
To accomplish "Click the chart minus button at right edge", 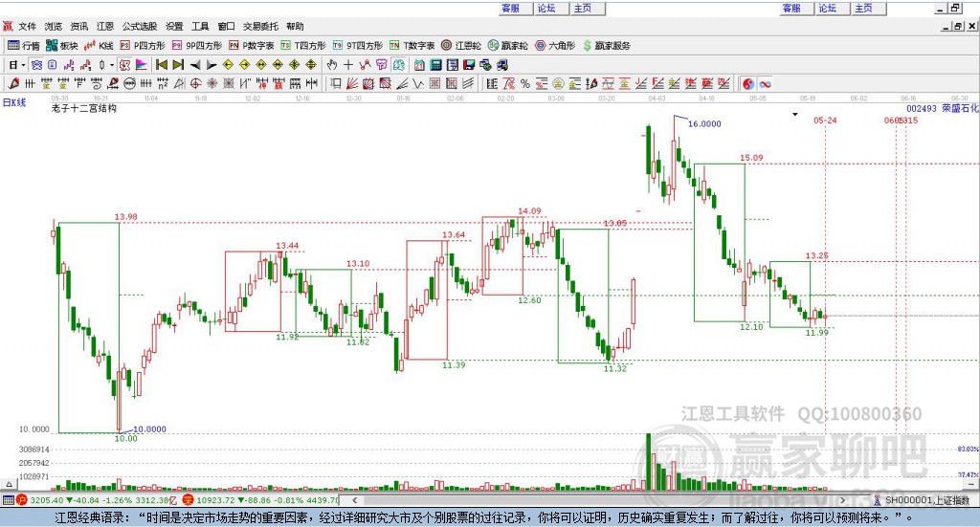I will click(971, 484).
